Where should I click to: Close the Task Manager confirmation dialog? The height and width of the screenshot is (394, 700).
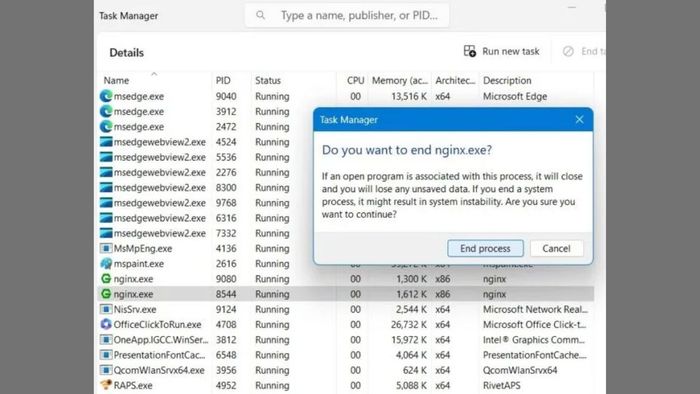[579, 120]
